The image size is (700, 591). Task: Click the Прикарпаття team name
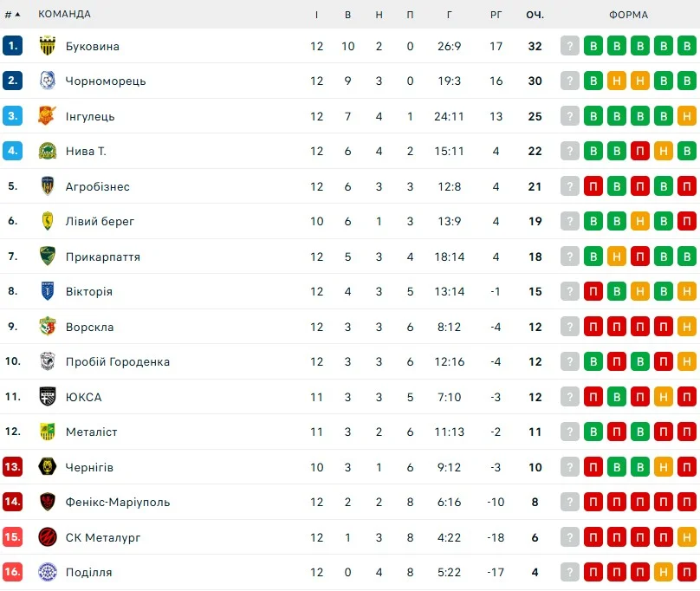click(102, 257)
